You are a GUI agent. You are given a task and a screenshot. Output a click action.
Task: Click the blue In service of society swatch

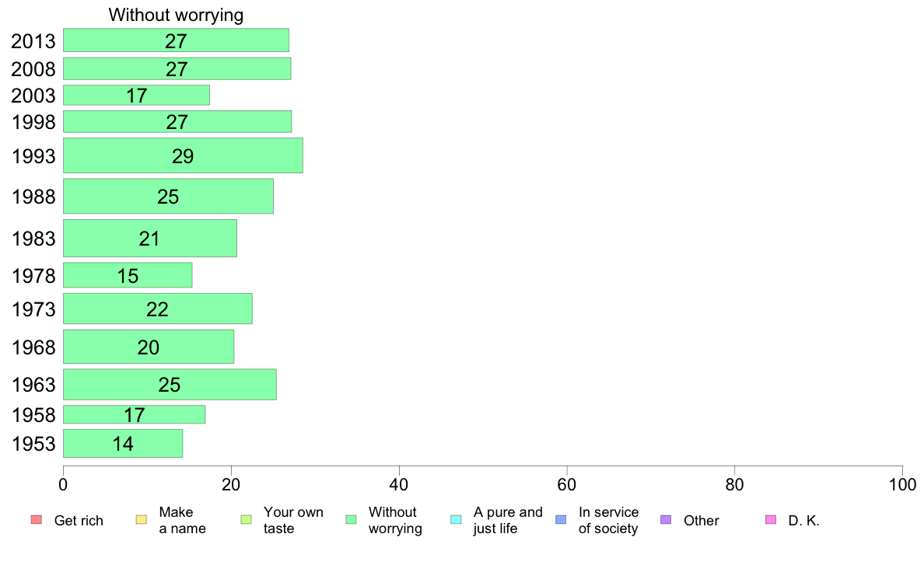coord(561,520)
